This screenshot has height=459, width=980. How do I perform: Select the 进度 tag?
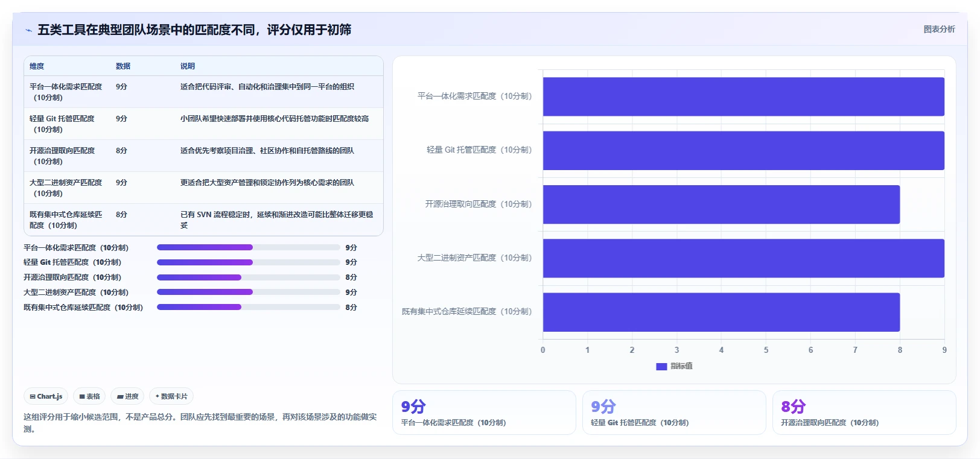click(127, 396)
